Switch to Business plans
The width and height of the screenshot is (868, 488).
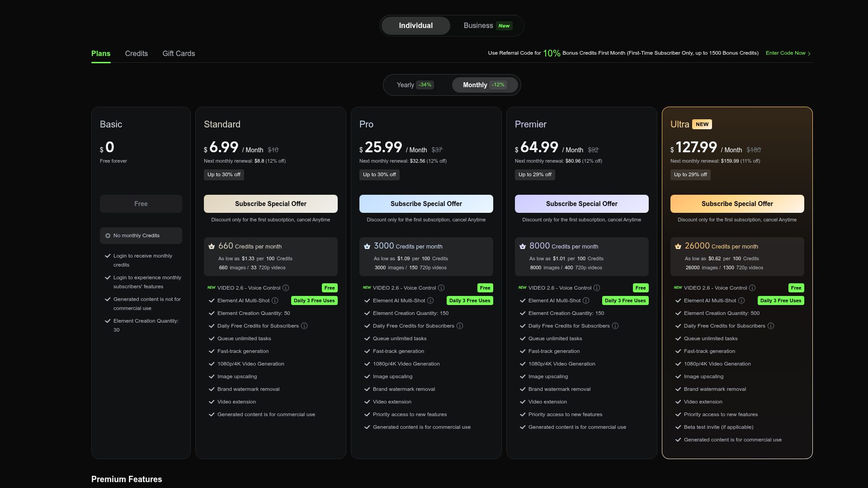point(487,26)
